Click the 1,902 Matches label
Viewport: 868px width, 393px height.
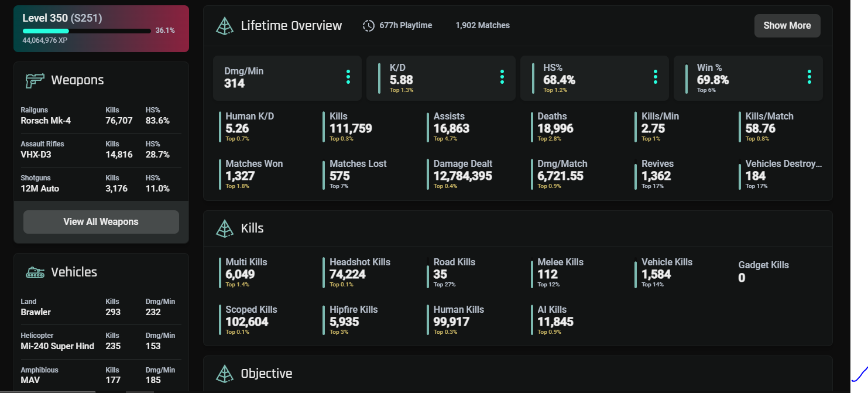click(482, 26)
